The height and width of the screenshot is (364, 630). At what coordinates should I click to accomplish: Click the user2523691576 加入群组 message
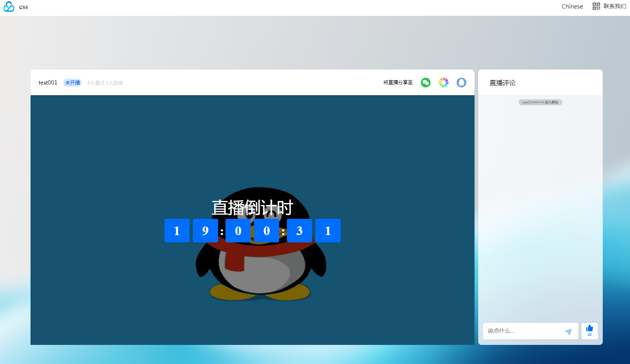[x=540, y=102]
